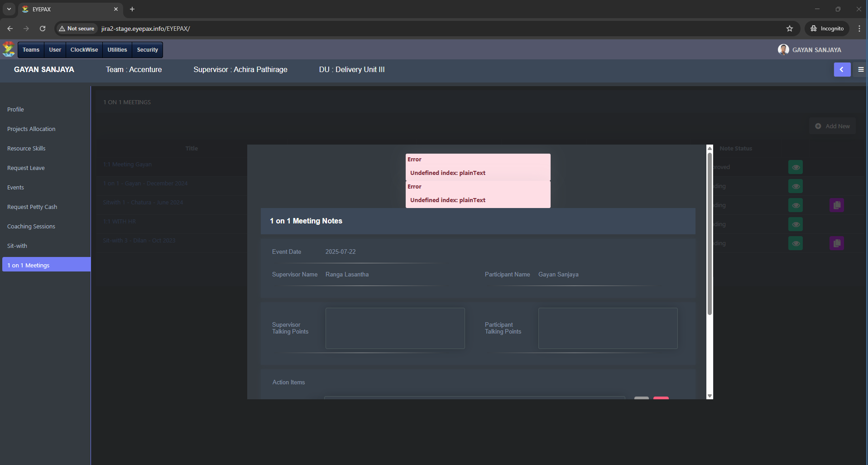
Task: Expand the ClockWise menu
Action: point(84,50)
